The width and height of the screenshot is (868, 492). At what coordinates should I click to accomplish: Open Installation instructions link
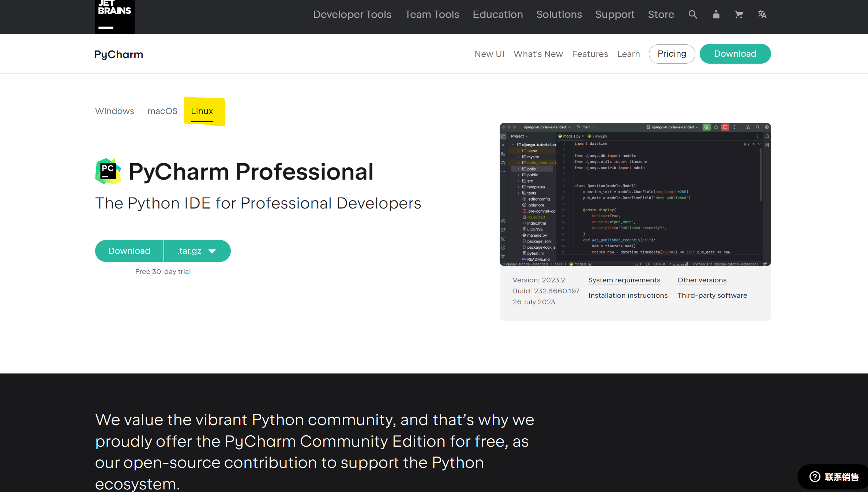click(628, 296)
